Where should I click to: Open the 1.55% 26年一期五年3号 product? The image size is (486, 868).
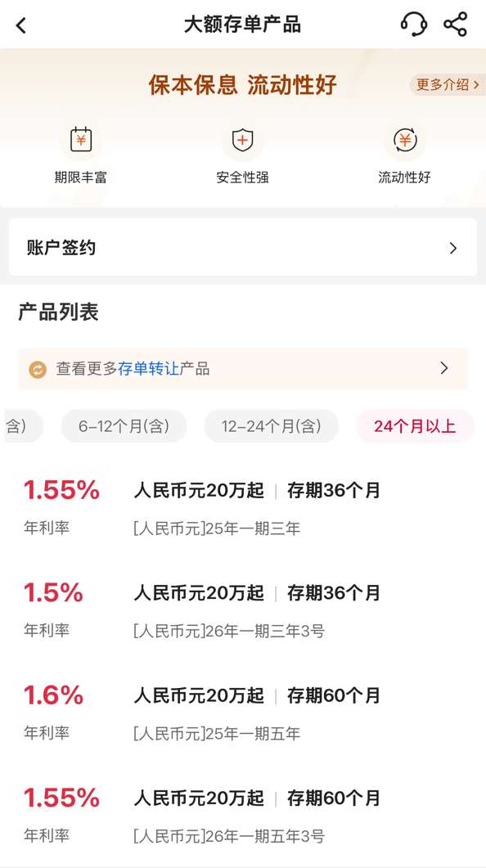click(243, 816)
